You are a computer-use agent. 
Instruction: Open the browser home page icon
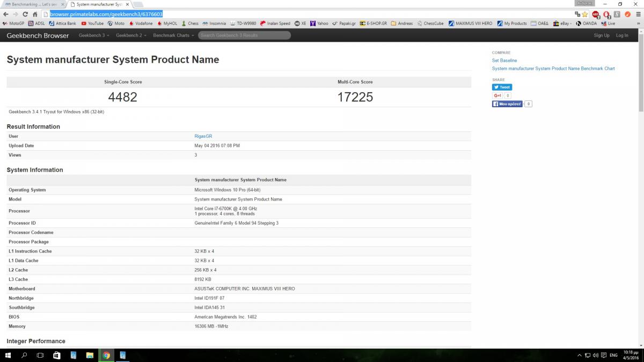click(35, 14)
